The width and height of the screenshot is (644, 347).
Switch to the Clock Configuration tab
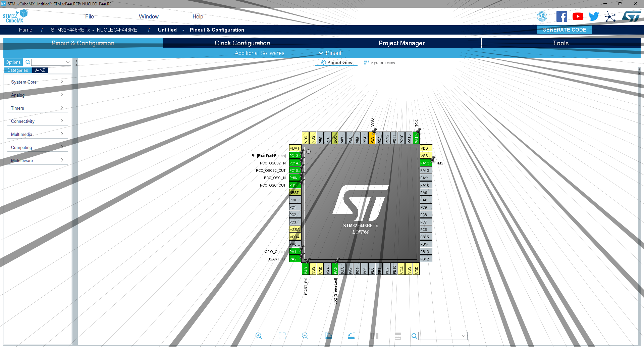pos(242,43)
